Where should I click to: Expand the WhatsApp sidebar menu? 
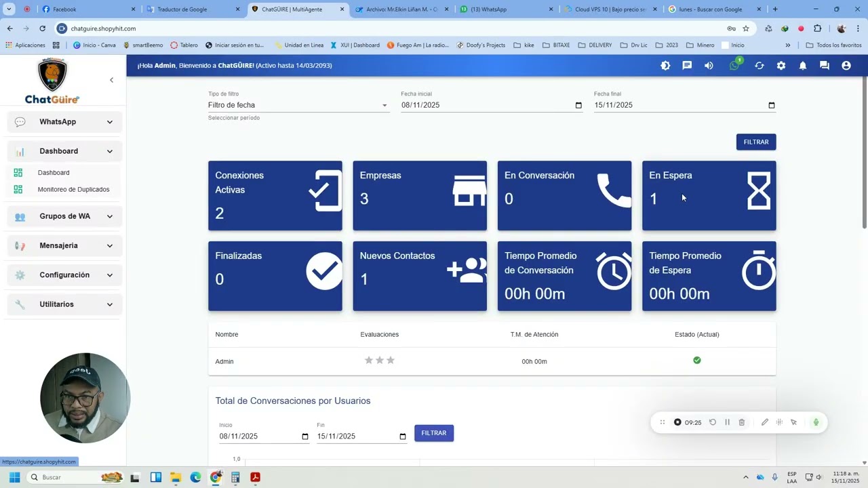tap(65, 122)
